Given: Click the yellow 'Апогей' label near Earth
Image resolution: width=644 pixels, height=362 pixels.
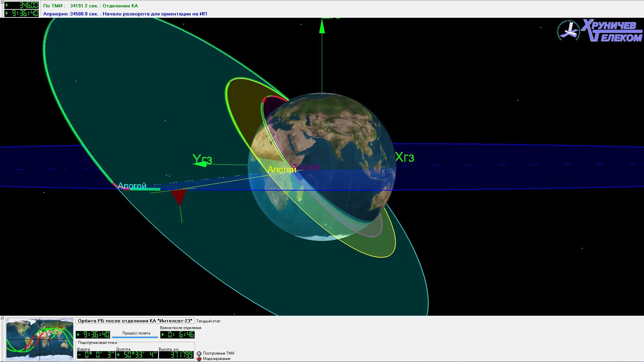Looking at the screenshot, I should point(282,170).
